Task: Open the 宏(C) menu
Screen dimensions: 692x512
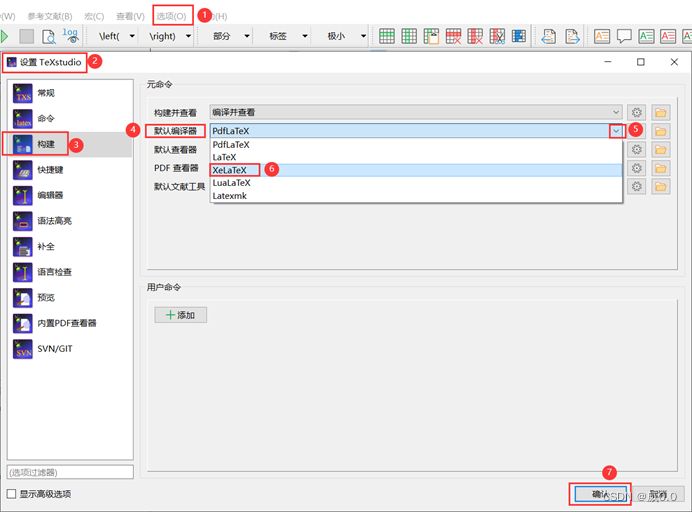Action: tap(94, 16)
